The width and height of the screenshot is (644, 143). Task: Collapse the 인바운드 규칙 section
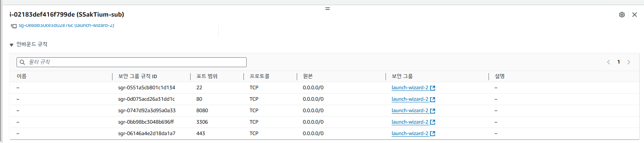pyautogui.click(x=11, y=45)
